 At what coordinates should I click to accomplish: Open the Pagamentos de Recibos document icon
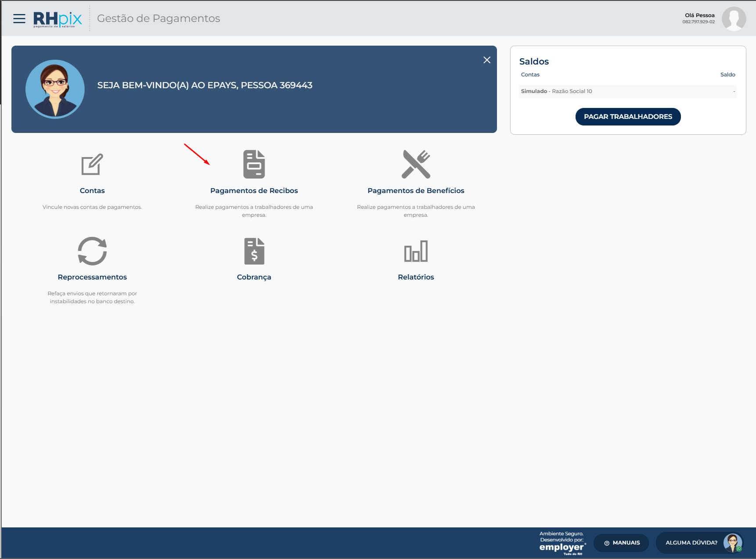(x=254, y=164)
